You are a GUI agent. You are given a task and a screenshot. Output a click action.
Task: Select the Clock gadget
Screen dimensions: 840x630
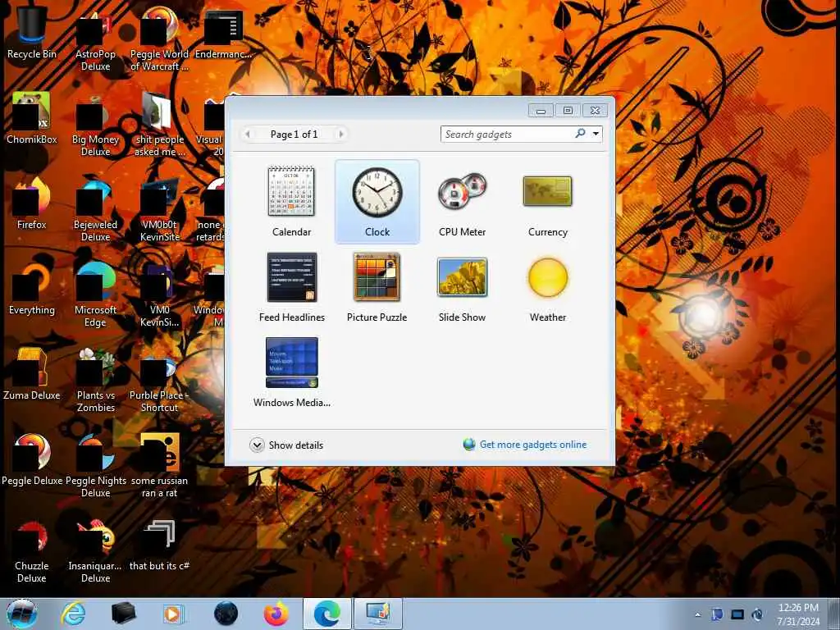pos(377,202)
